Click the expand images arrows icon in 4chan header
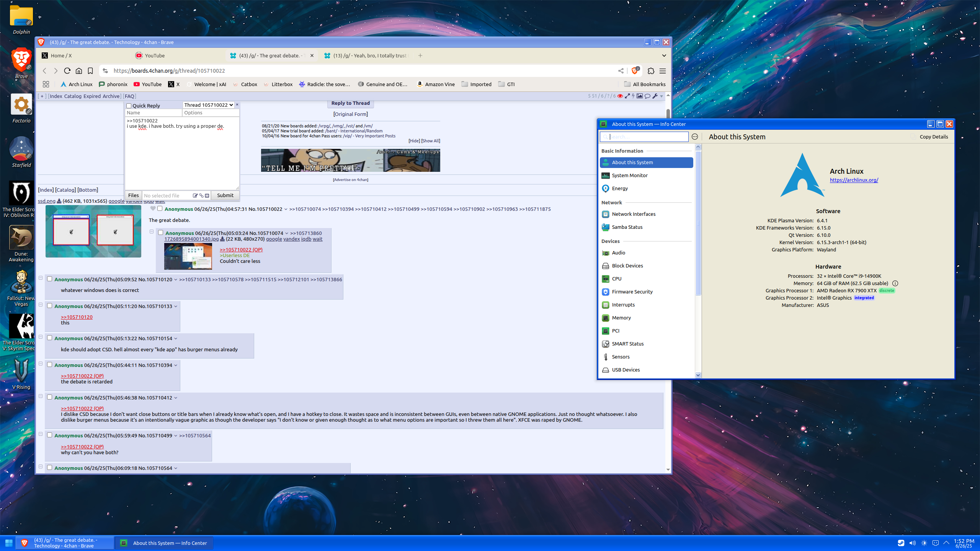 point(627,96)
